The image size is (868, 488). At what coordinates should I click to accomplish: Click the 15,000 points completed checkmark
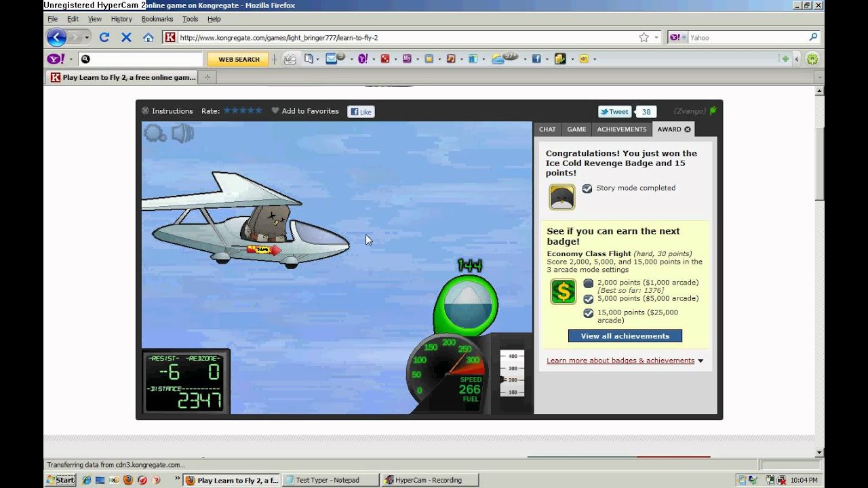pyautogui.click(x=589, y=313)
